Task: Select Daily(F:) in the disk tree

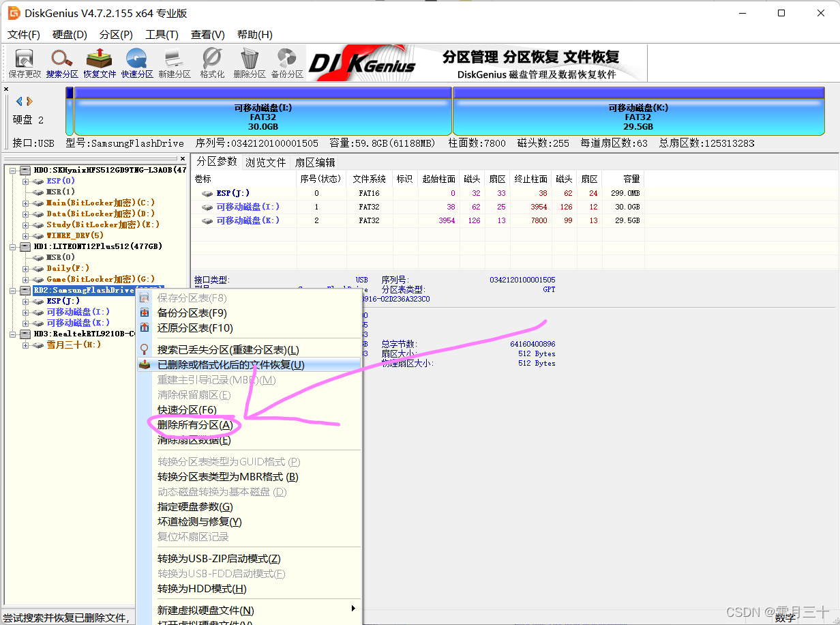Action: [x=67, y=268]
